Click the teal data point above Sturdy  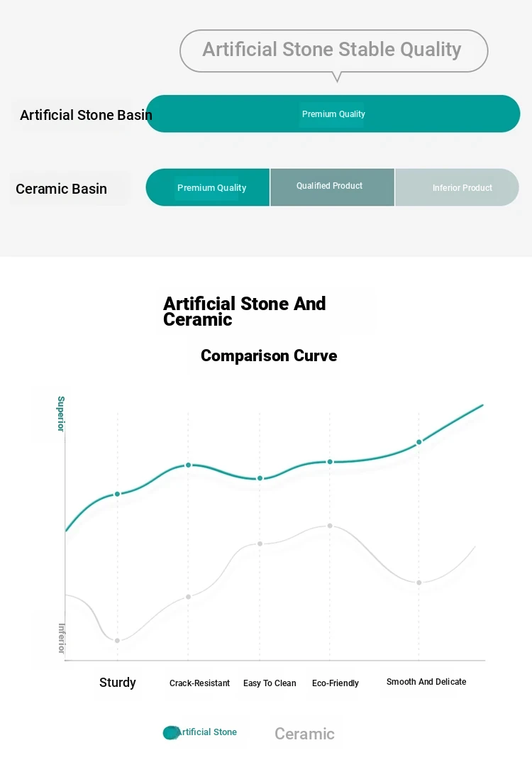[118, 494]
